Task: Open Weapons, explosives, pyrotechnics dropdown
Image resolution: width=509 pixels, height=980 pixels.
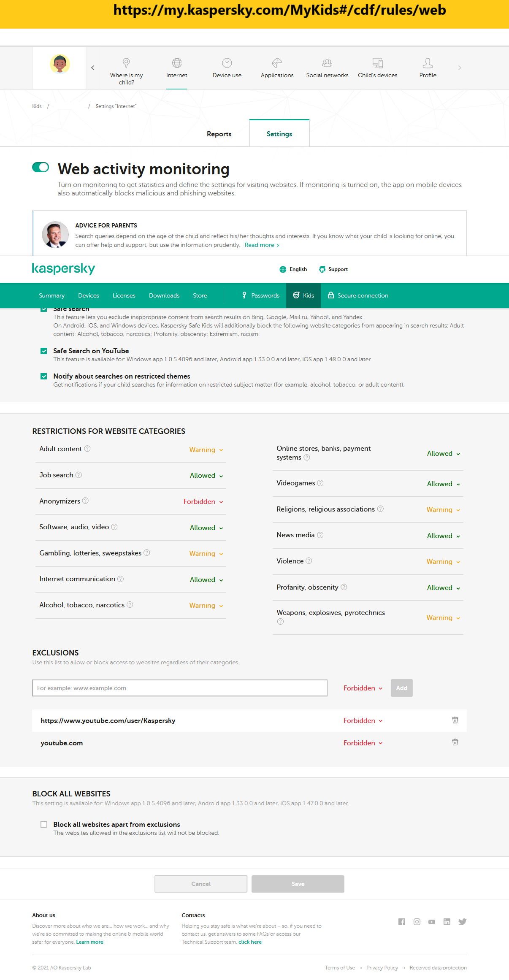Action: (x=443, y=618)
